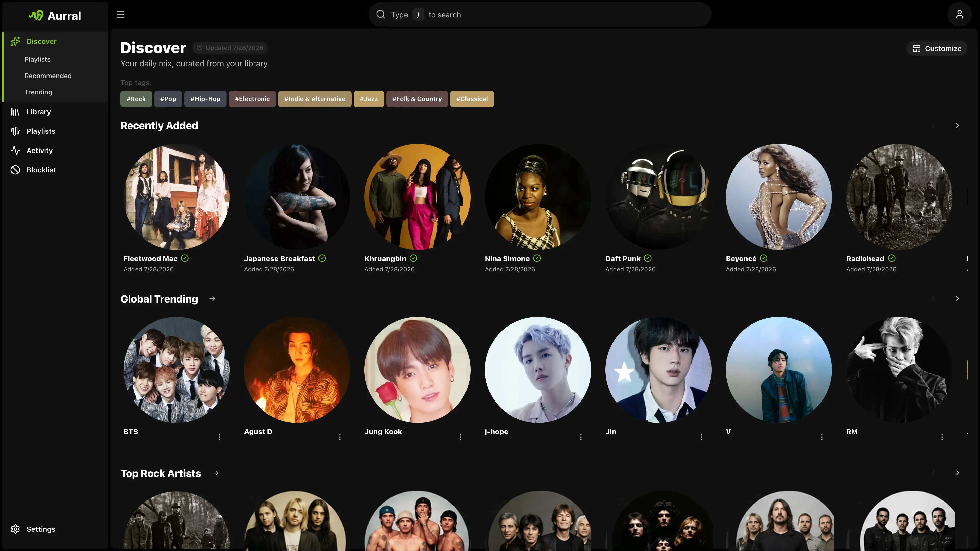Filter by #Jazz tag
Screen dimensions: 980x551
click(369, 99)
